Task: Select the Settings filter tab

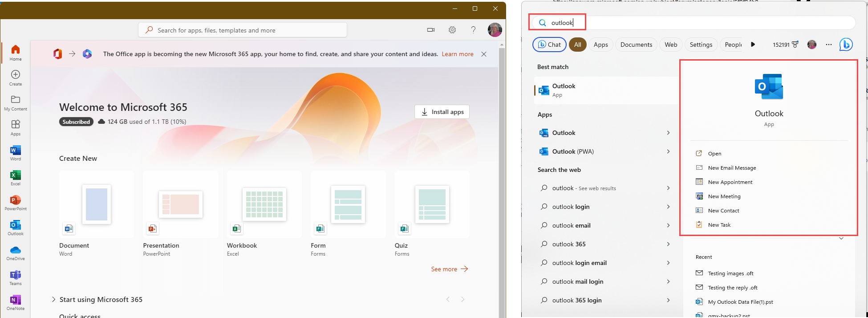Action: (701, 45)
